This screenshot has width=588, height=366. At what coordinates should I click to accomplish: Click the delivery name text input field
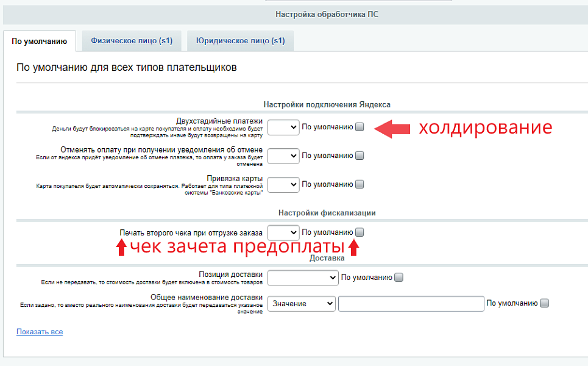click(x=411, y=303)
